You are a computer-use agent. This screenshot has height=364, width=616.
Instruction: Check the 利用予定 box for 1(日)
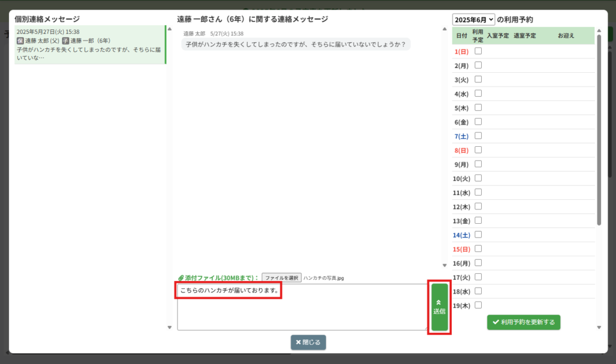(478, 51)
